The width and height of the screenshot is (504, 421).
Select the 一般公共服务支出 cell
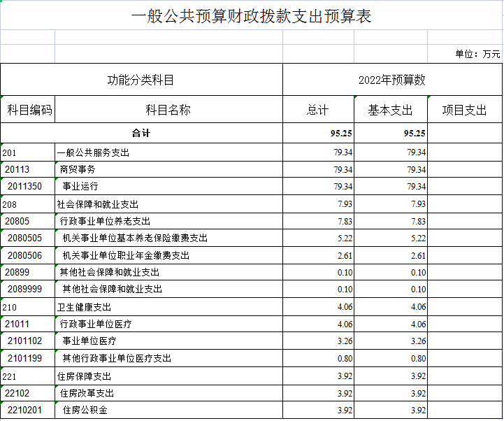point(168,152)
